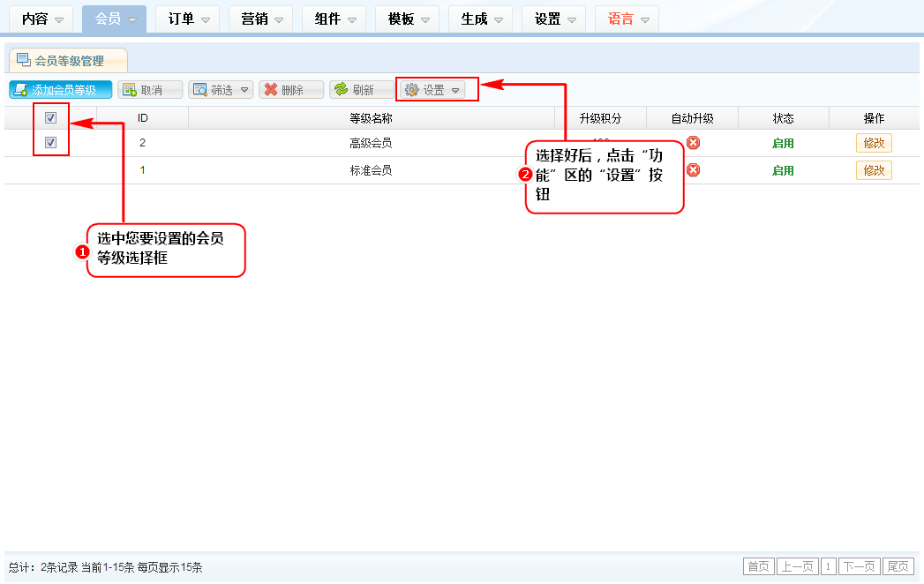Click red X auto-upgrade icon for 高级会员
Viewport: 924px width, 584px height.
[x=694, y=143]
